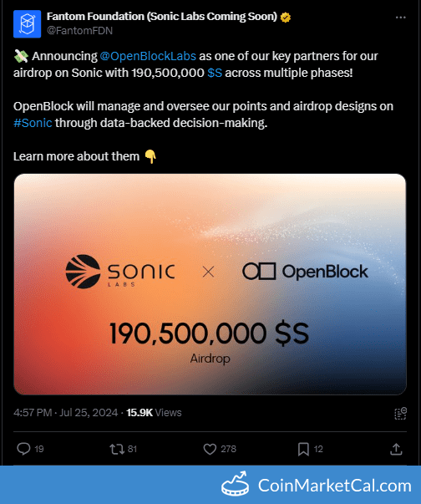The image size is (421, 504).
Task: Click the Fantom Foundation display name
Action: [162, 17]
